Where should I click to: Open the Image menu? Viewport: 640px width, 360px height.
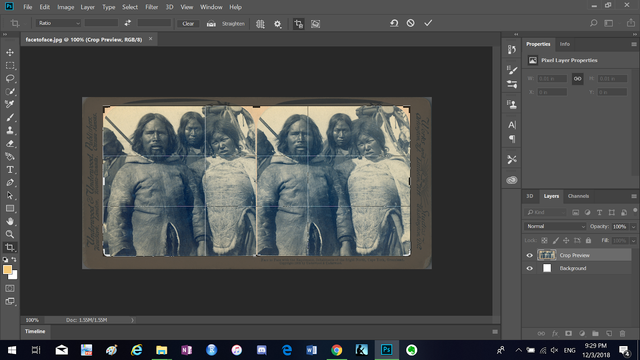[65, 7]
